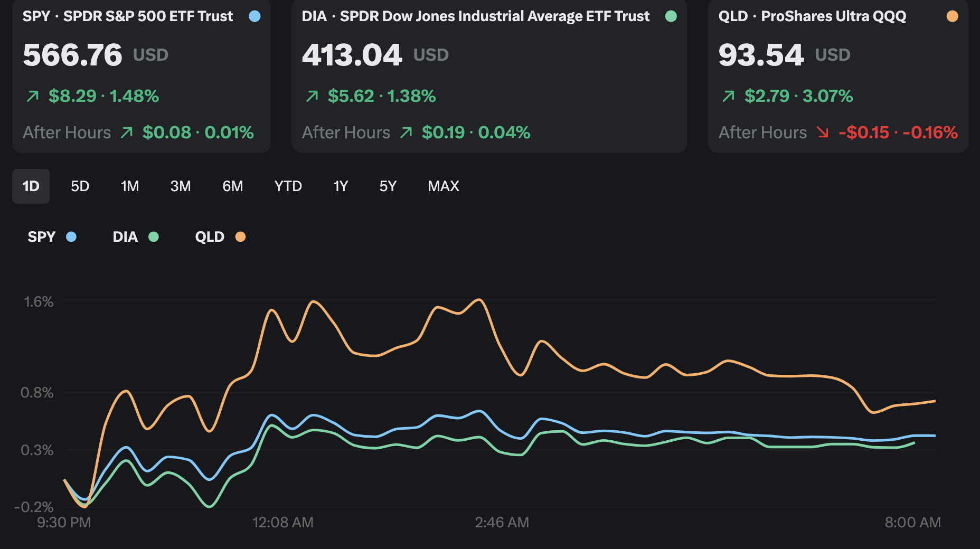Click SPY up arrow beside $8.29
The height and width of the screenshot is (549, 980).
pos(33,96)
